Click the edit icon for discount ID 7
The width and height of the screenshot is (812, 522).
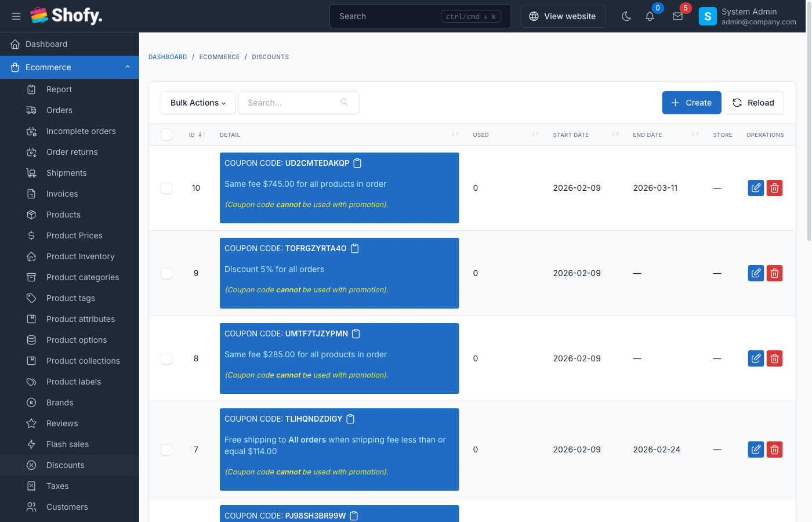coord(756,449)
